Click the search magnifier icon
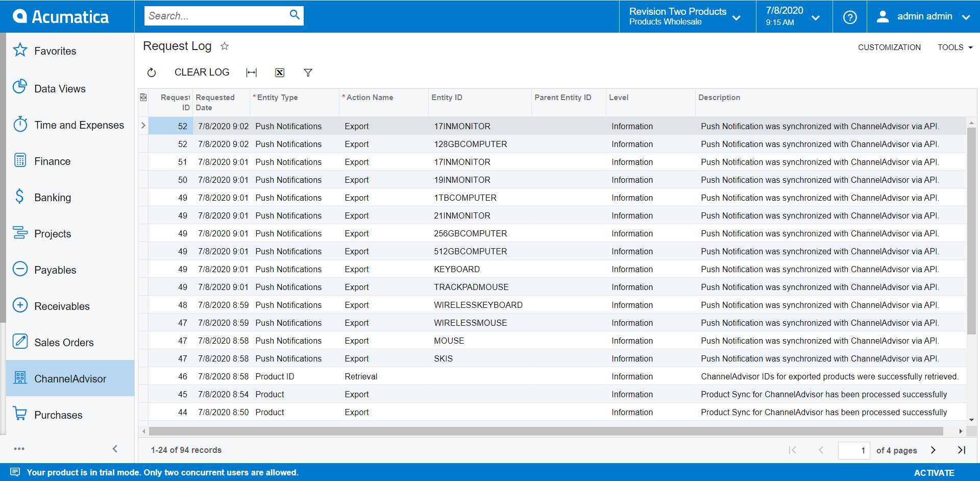Viewport: 980px width, 481px height. pos(295,15)
